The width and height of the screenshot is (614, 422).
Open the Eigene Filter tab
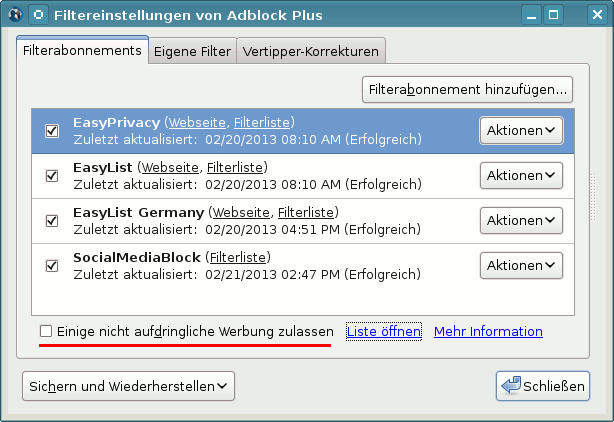pyautogui.click(x=192, y=51)
